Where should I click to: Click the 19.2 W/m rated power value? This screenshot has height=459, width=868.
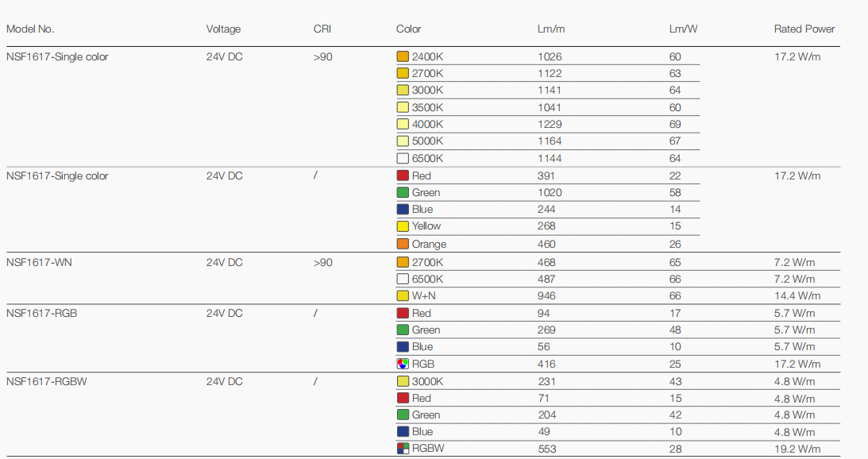pos(797,449)
